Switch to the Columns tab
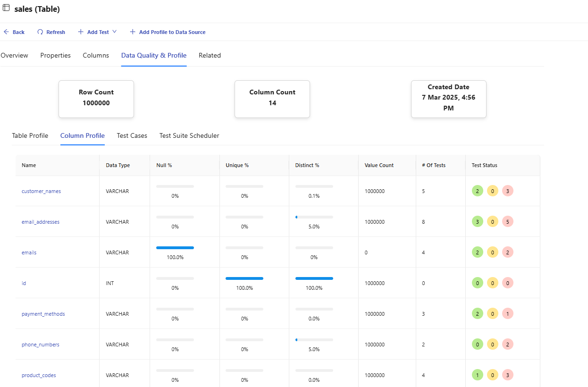Image resolution: width=588 pixels, height=387 pixels. [x=96, y=56]
